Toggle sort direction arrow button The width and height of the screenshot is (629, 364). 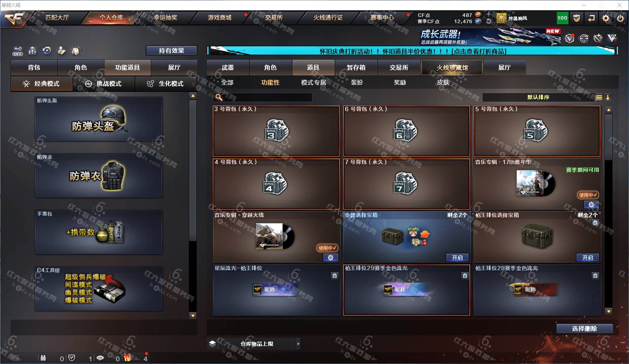[607, 97]
